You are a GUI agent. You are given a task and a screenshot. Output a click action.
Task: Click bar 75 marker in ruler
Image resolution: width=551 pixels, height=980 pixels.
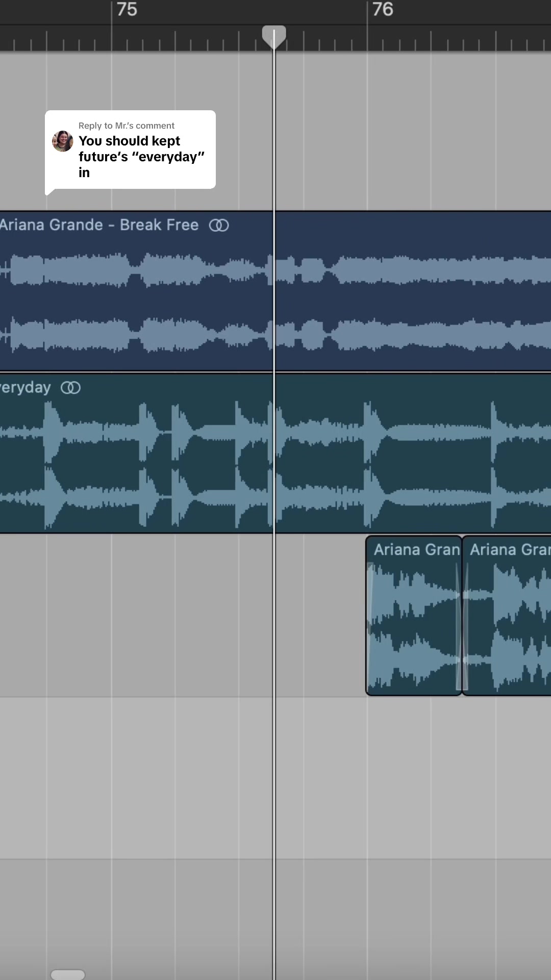[x=127, y=9]
